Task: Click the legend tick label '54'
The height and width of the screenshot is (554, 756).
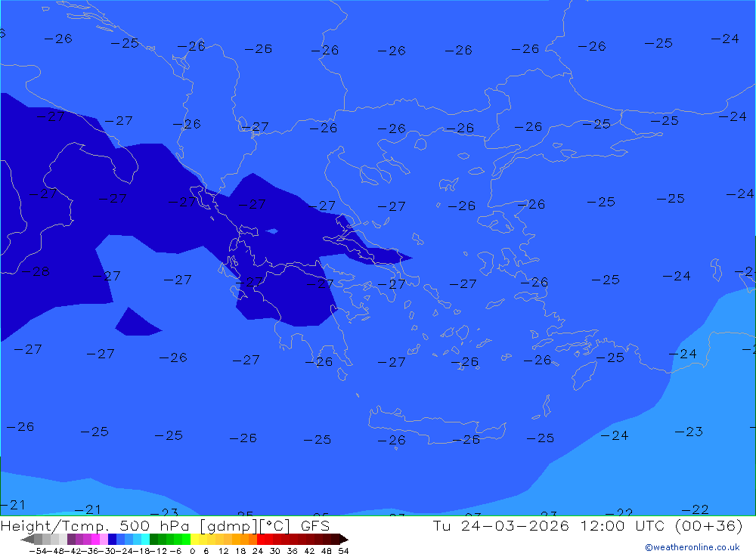Action: (x=343, y=551)
